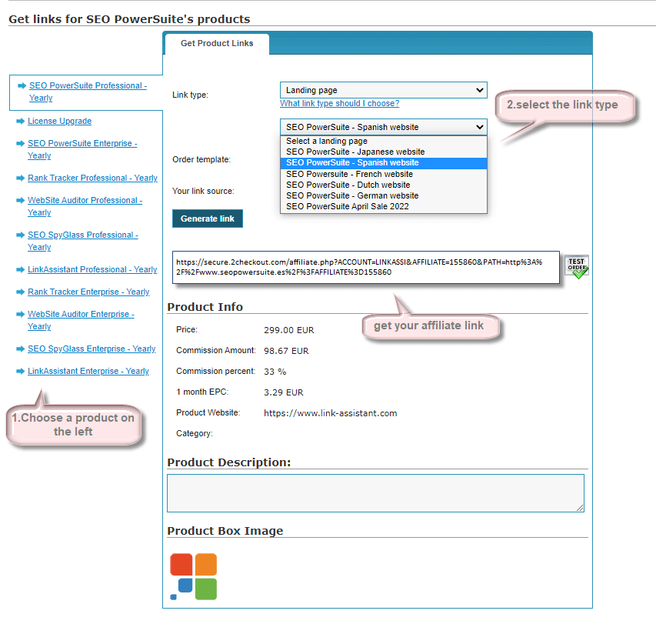The height and width of the screenshot is (644, 656).
Task: Select SEO PowerSuite - German website option
Action: tap(383, 196)
